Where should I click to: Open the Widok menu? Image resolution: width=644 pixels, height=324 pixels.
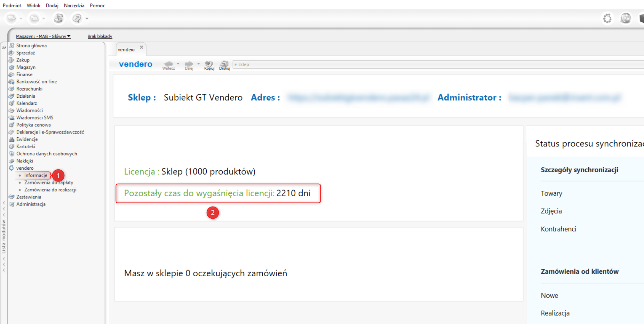click(34, 5)
